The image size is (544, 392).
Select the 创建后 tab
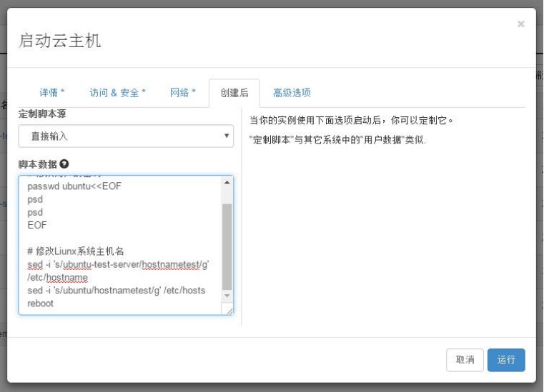(234, 93)
